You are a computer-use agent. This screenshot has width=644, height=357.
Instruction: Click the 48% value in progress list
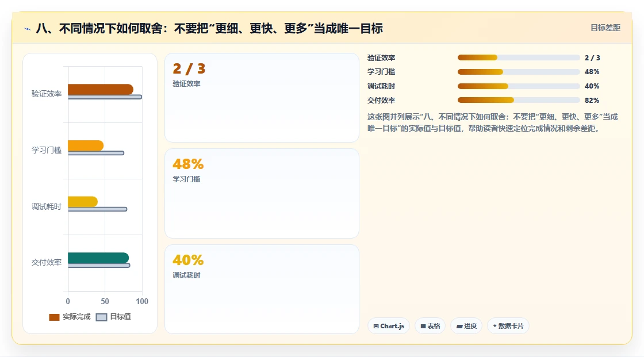click(592, 72)
